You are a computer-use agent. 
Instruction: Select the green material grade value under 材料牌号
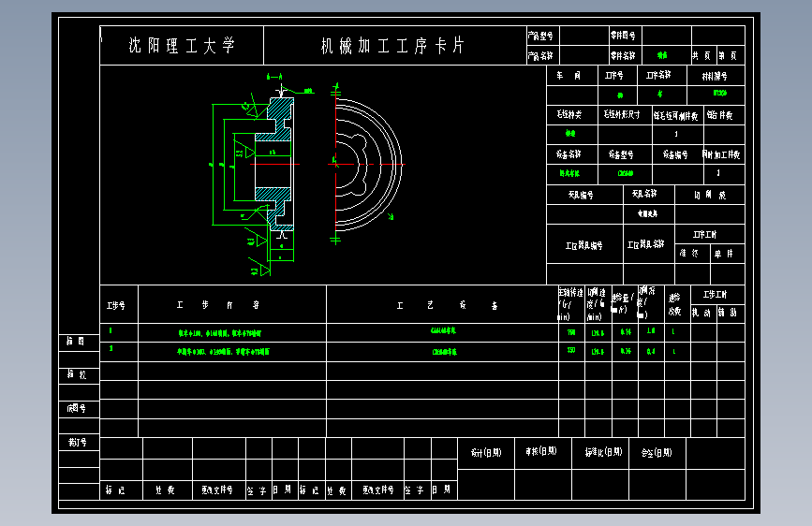(x=719, y=94)
